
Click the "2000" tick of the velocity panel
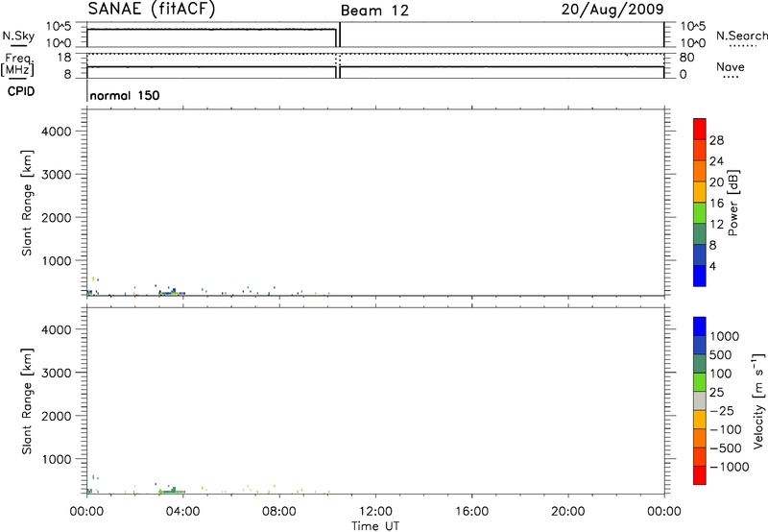(57, 416)
